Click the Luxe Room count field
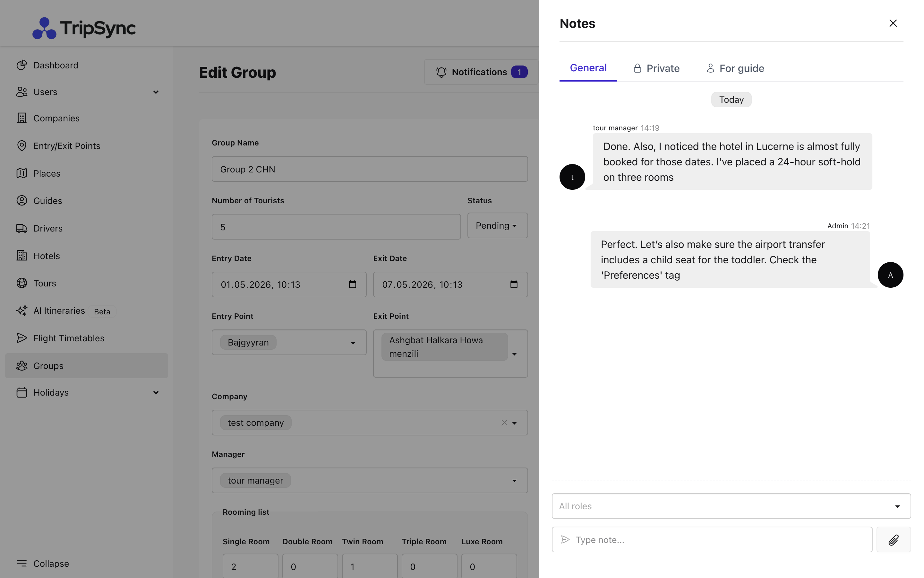924x578 pixels. (489, 566)
